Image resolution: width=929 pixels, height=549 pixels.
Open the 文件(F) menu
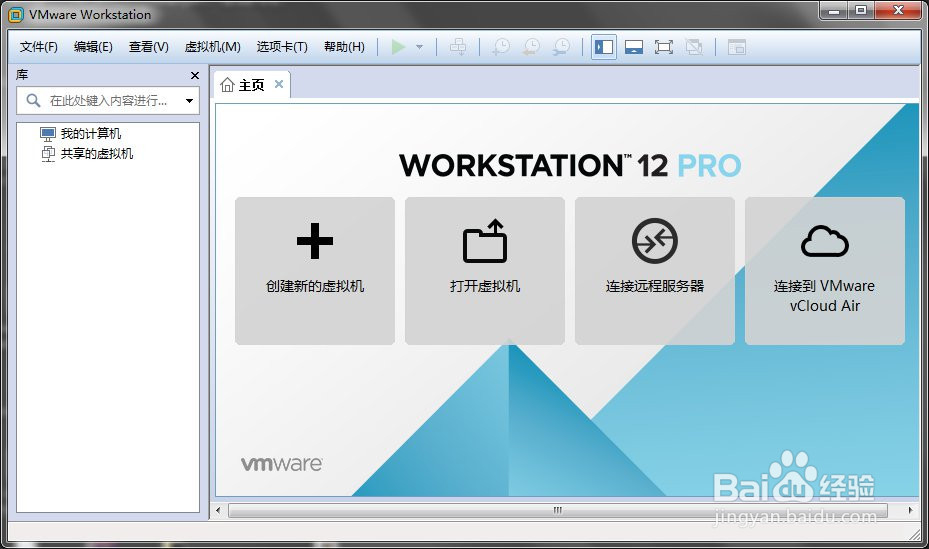(x=39, y=47)
